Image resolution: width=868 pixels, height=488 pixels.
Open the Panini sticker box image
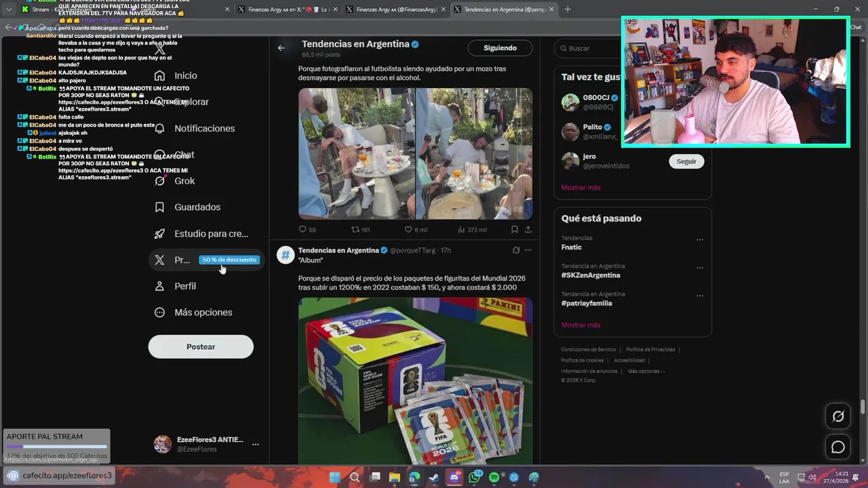tap(415, 381)
